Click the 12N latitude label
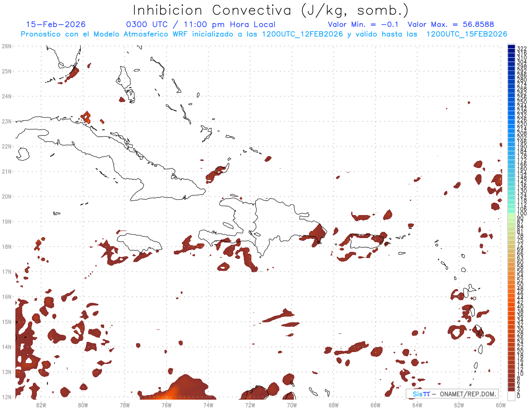This screenshot has height=411, width=532. tap(7, 397)
